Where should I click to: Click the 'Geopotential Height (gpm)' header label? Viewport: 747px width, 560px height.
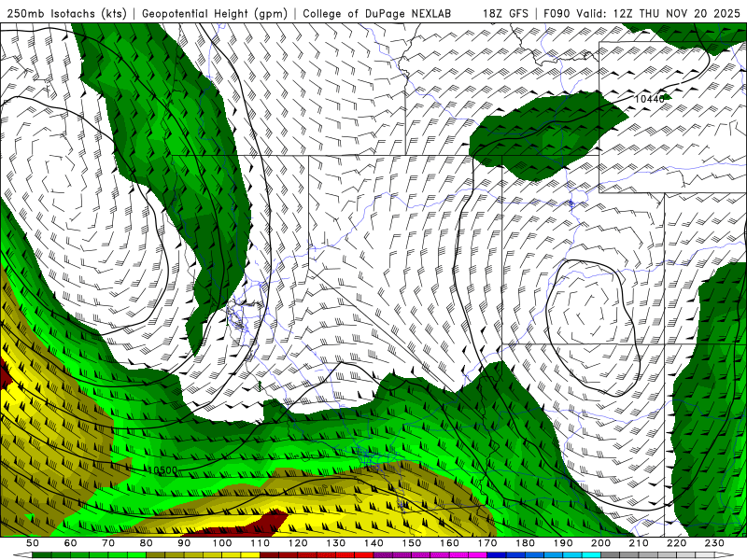[x=215, y=13]
